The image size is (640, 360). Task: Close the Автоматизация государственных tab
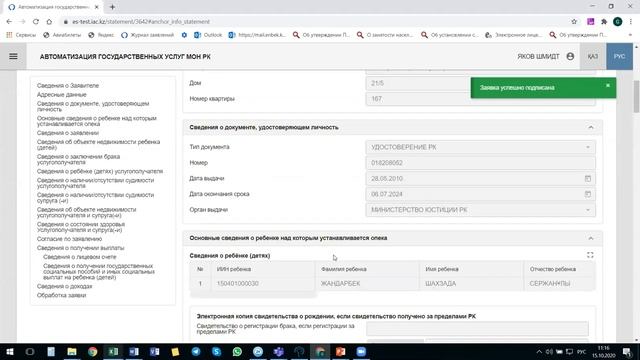pyautogui.click(x=97, y=7)
